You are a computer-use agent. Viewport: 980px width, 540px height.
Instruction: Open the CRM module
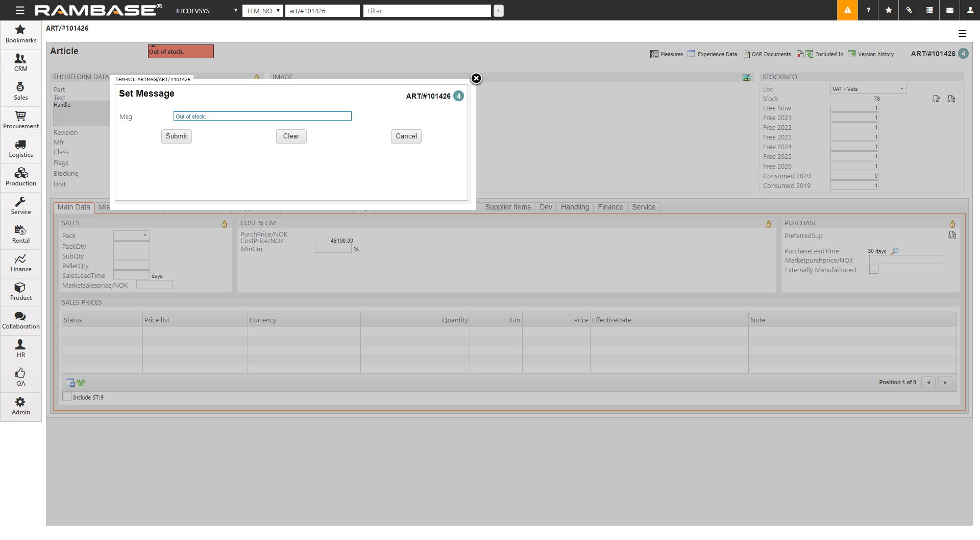click(x=21, y=63)
